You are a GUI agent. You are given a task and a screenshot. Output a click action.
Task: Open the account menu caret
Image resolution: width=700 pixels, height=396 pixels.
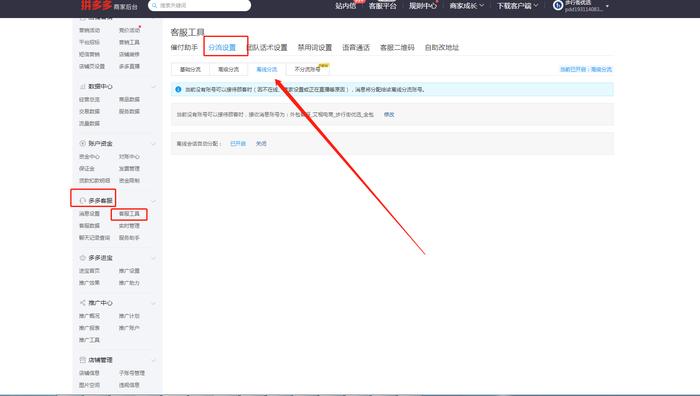[607, 6]
